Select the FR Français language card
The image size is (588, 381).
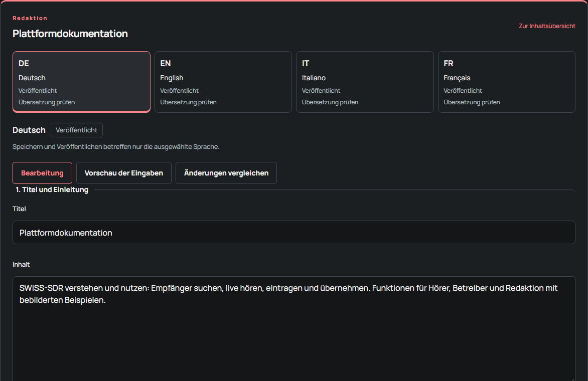tap(507, 82)
